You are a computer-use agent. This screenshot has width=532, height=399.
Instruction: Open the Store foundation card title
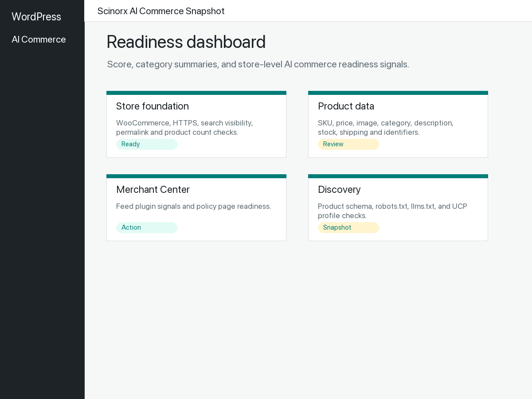tap(153, 106)
